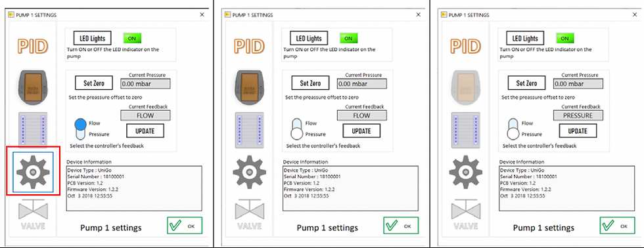Open the LED column icon in left window

pyautogui.click(x=33, y=130)
